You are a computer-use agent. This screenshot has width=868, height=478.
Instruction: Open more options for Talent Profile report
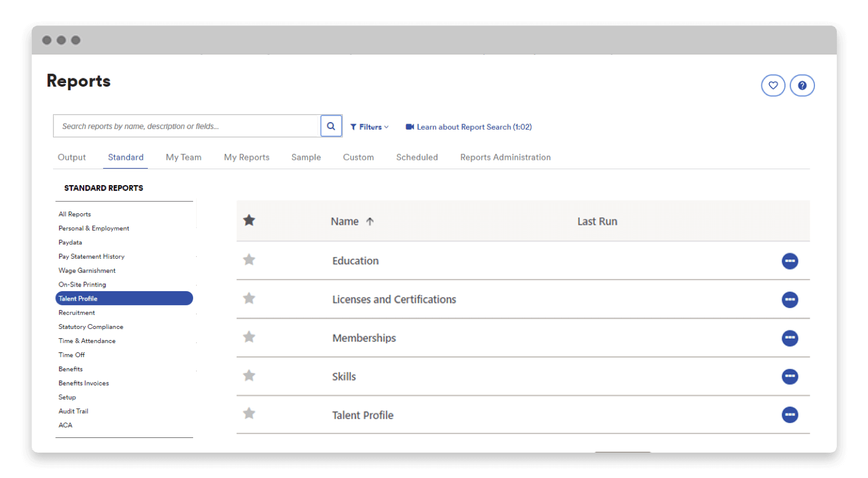pos(790,415)
